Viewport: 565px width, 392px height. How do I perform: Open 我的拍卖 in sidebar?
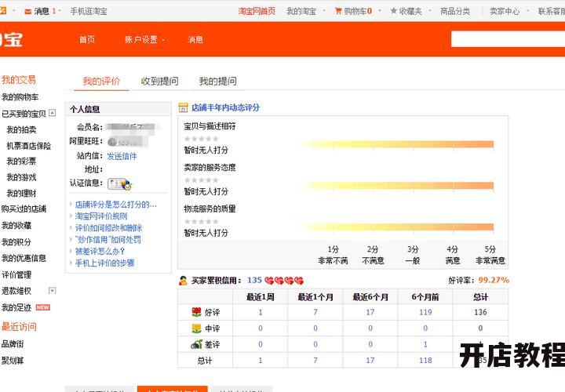(x=21, y=129)
